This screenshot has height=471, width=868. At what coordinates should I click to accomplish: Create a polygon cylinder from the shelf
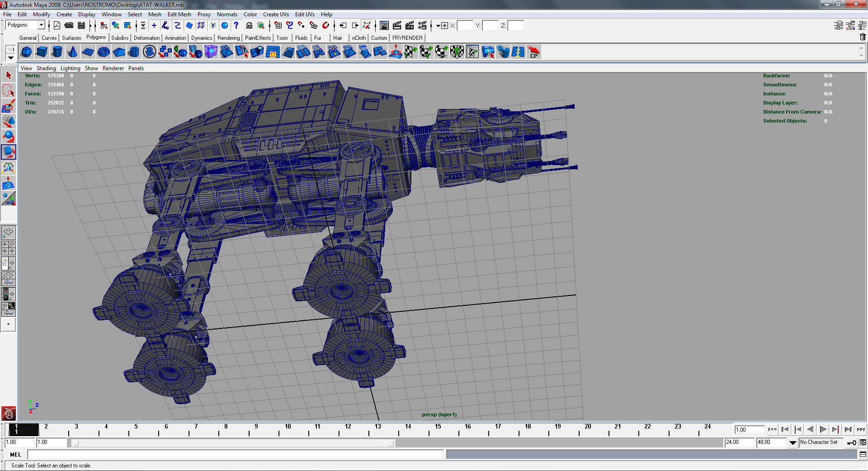pos(57,52)
